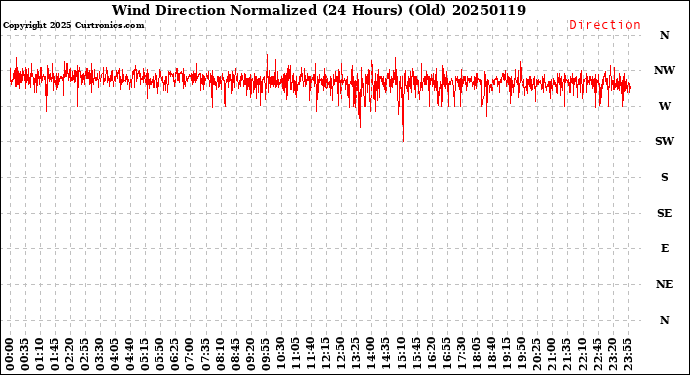Viewport: 690px width, 375px height.
Task: Click the 11:40 time label
Action: [x=311, y=354]
